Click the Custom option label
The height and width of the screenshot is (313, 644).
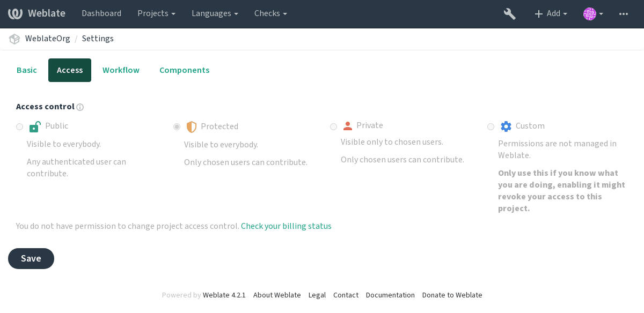coord(530,126)
